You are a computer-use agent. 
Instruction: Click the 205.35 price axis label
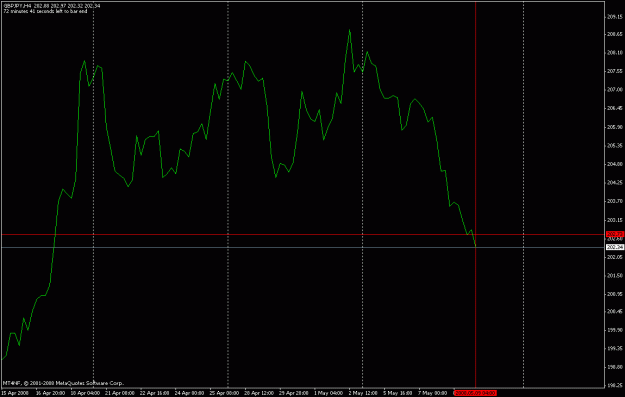click(x=615, y=146)
